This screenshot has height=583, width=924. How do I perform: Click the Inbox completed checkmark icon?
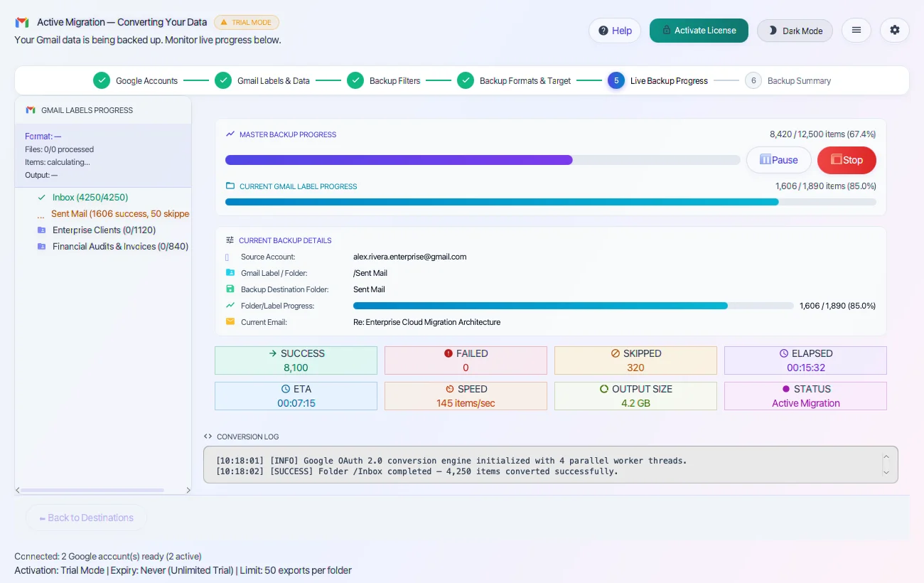click(x=41, y=198)
